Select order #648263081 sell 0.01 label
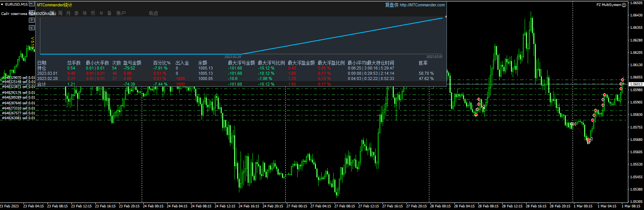The height and width of the screenshot is (210, 644). click(18, 118)
